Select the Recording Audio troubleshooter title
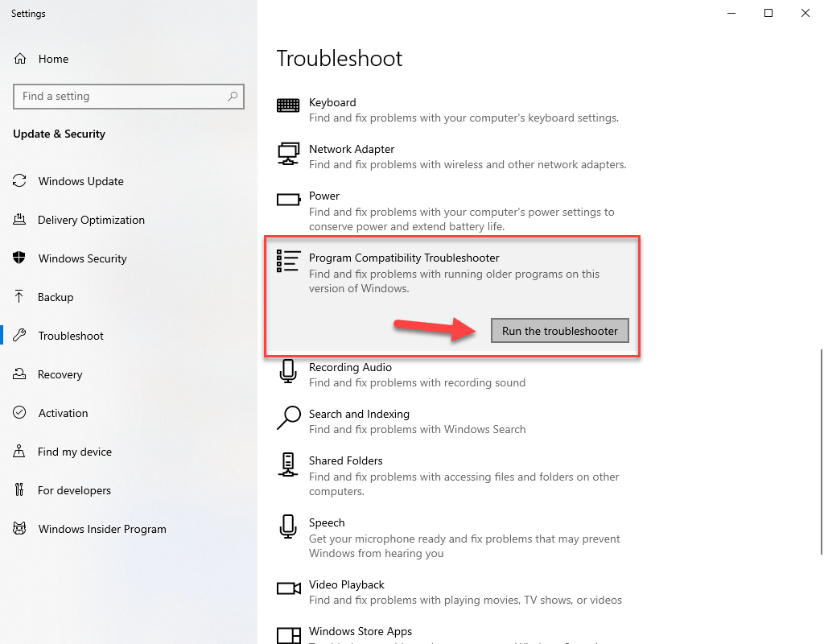Viewport: 824px width, 644px height. 350,367
